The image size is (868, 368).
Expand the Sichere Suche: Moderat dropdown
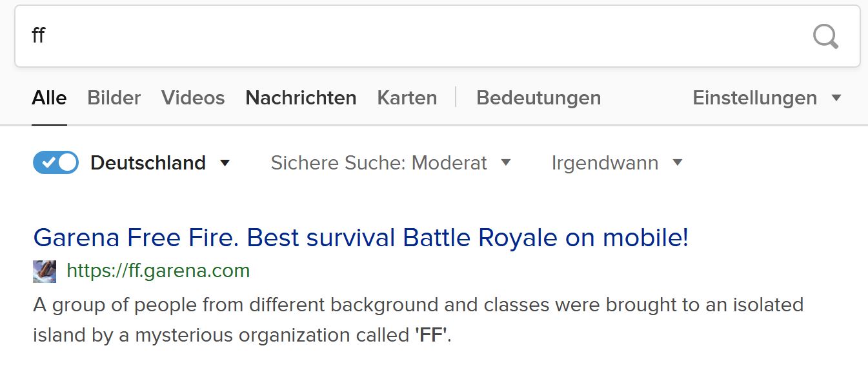point(506,163)
